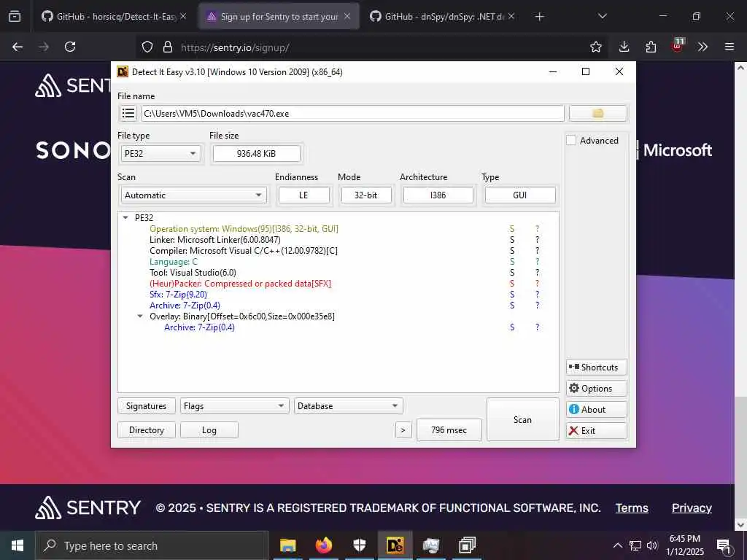Open the Scan mode Automatic dropdown

point(193,195)
